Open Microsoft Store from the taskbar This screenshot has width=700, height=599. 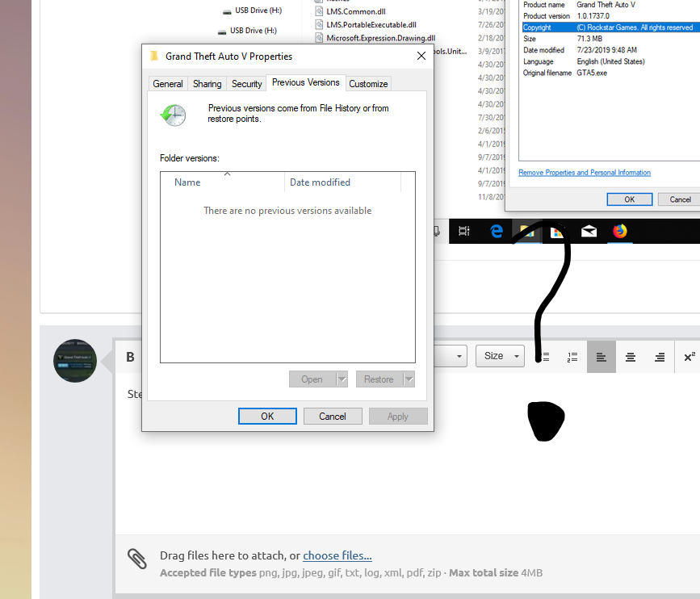557,232
